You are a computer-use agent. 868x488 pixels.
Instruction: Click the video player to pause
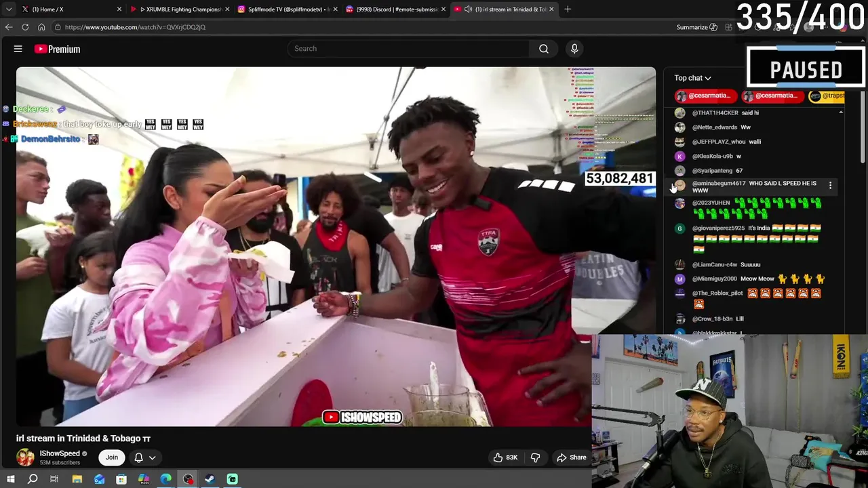336,247
